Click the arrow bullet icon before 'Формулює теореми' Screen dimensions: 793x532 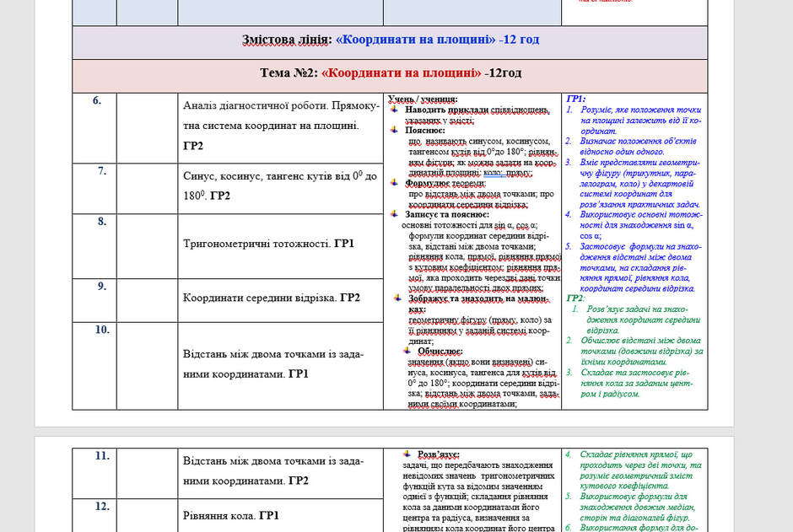395,182
